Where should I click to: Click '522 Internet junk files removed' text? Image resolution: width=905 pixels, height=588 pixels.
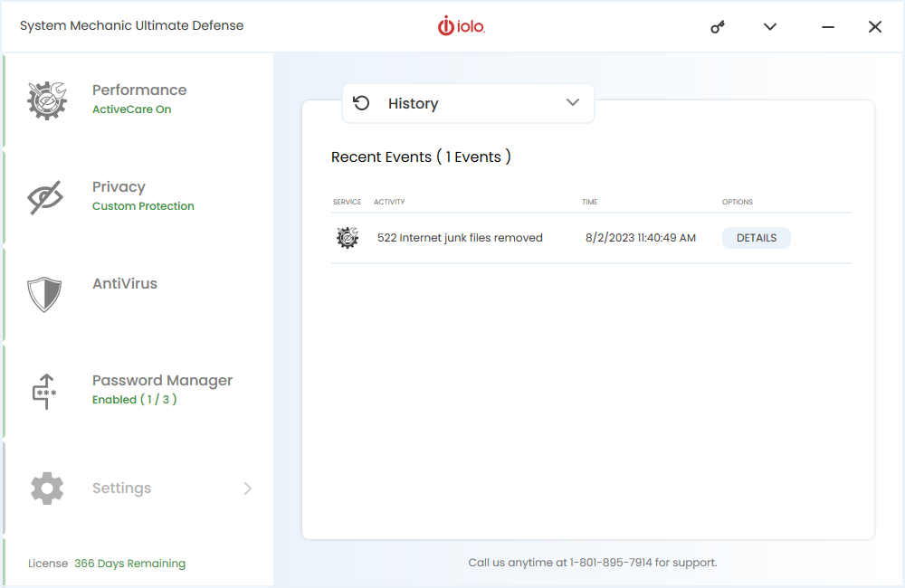[460, 238]
